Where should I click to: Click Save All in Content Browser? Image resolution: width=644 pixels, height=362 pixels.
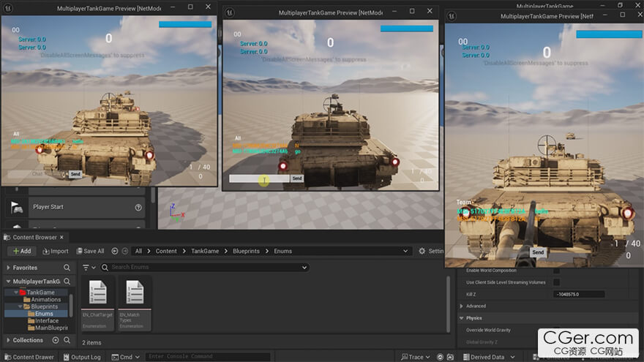(91, 251)
